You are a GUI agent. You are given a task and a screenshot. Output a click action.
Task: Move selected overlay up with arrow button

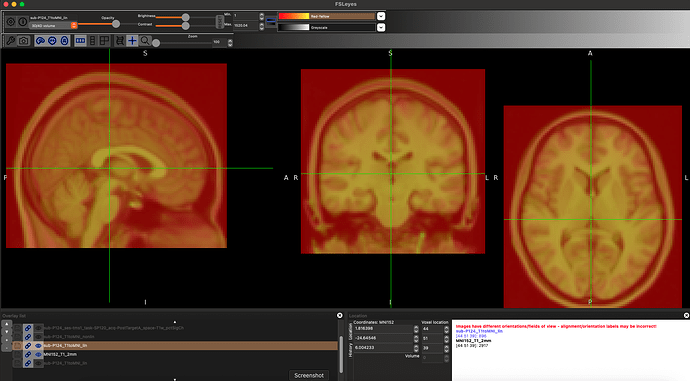[6, 324]
